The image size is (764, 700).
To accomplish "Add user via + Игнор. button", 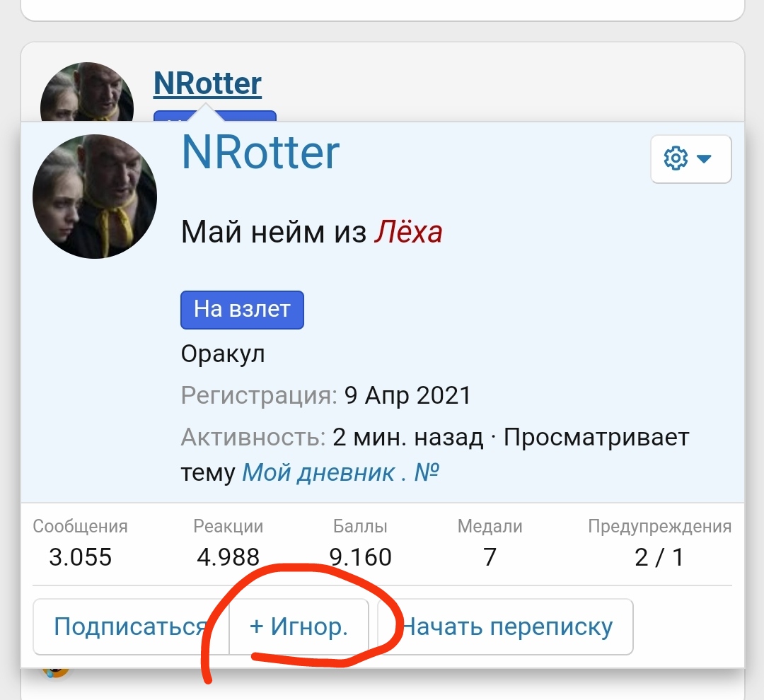I will 299,626.
